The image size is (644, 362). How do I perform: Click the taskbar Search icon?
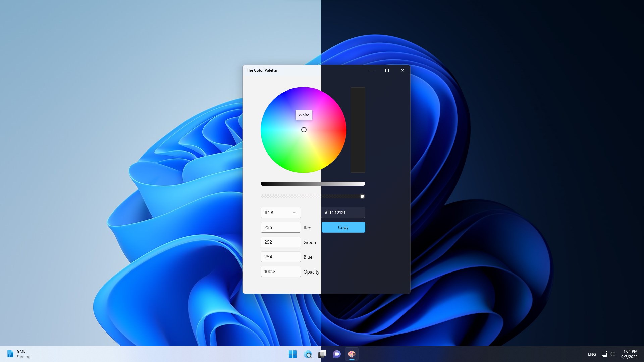[307, 354]
